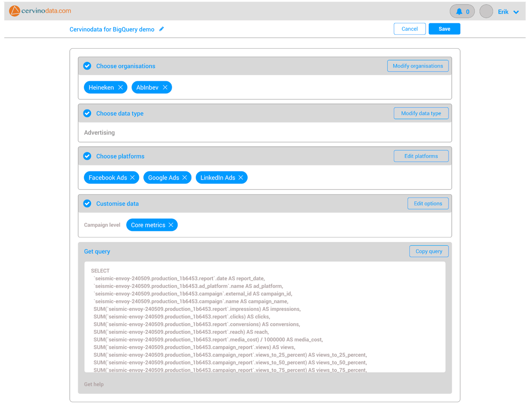Click Modify organisations
This screenshot has width=532, height=407.
pos(418,66)
